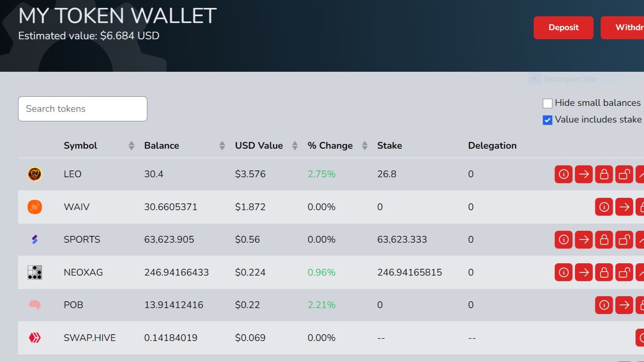Screen dimensions: 644x362
Task: Click the LEO lion logo
Action: click(35, 174)
